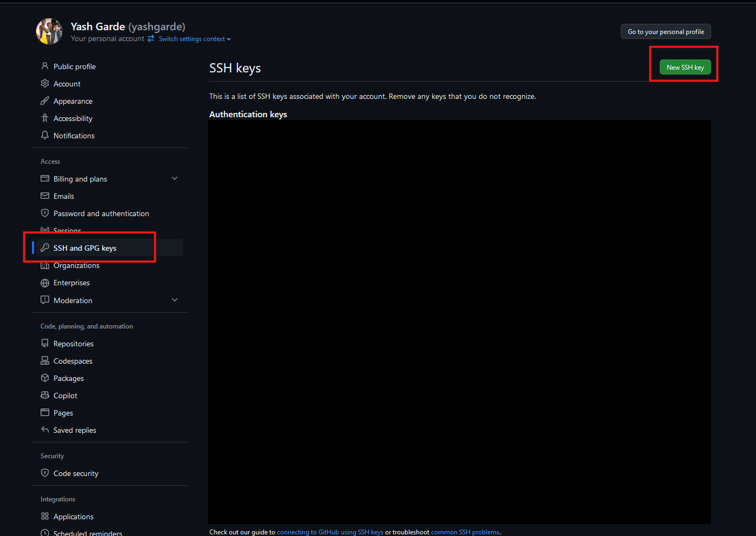Image resolution: width=756 pixels, height=536 pixels.
Task: Click the Yash Garde profile avatar
Action: (x=49, y=31)
